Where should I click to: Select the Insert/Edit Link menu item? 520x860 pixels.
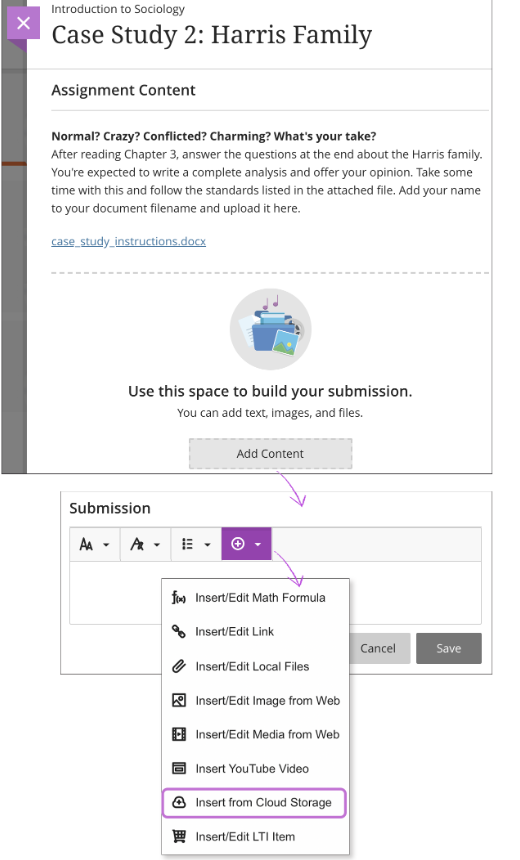coord(255,631)
